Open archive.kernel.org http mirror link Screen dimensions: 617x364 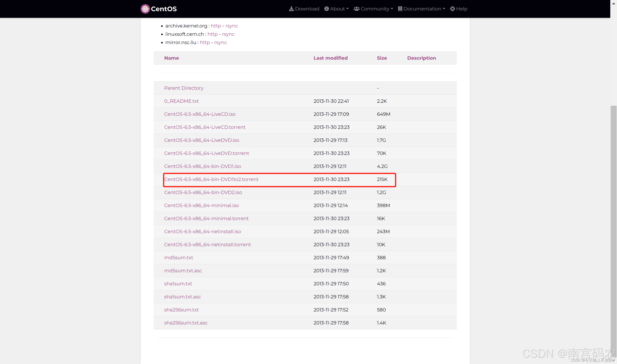coord(216,26)
